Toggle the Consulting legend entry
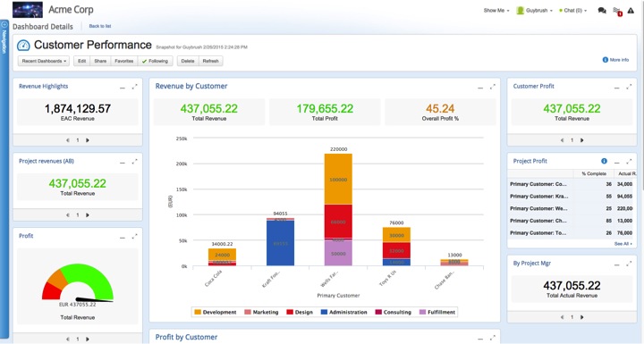 click(x=393, y=312)
